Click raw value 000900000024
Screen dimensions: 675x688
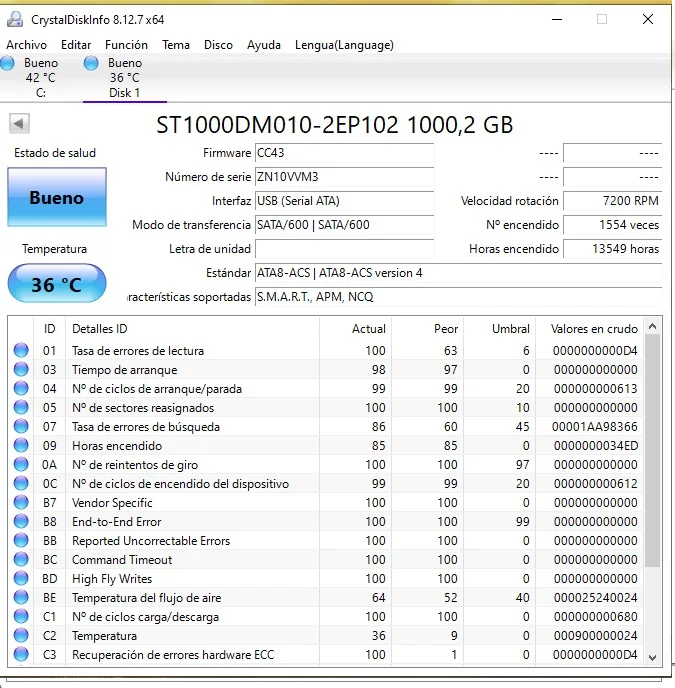595,635
